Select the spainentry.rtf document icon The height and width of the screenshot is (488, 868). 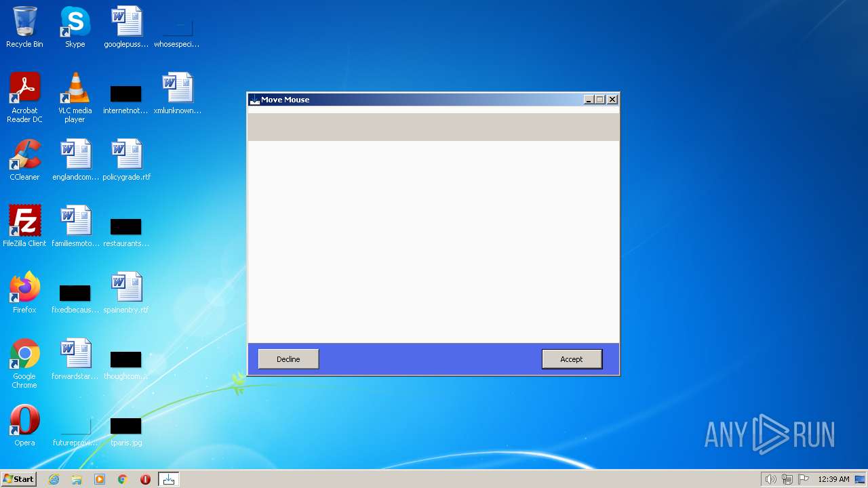126,293
